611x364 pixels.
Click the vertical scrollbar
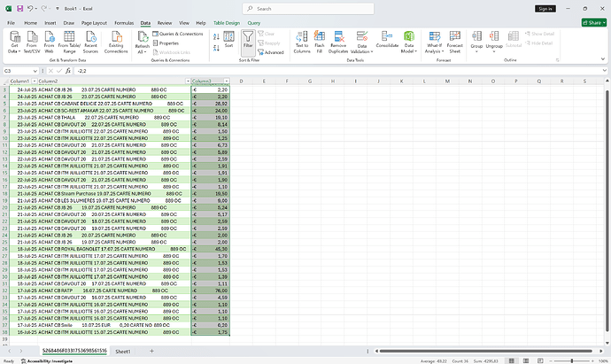pos(607,211)
